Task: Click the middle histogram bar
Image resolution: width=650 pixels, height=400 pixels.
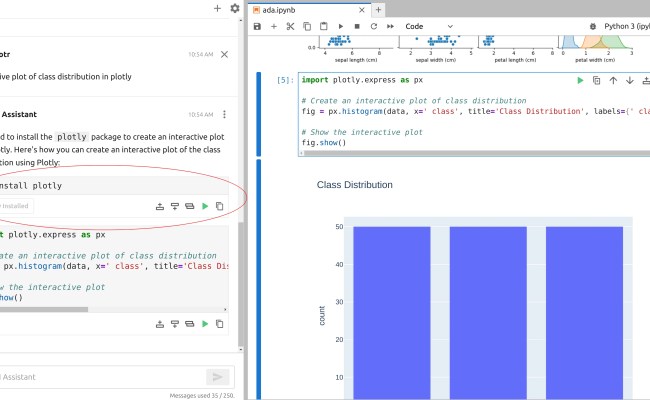Action: pyautogui.click(x=488, y=313)
